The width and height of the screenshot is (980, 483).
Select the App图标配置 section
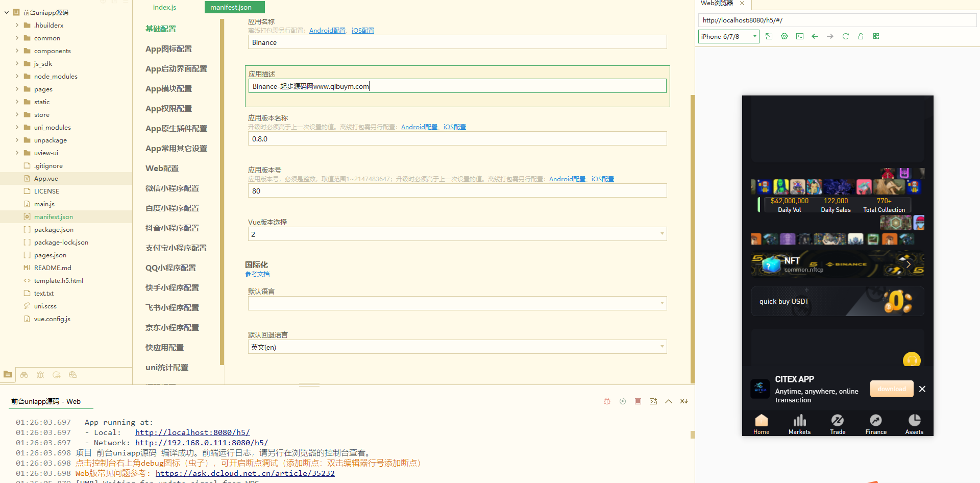168,49
